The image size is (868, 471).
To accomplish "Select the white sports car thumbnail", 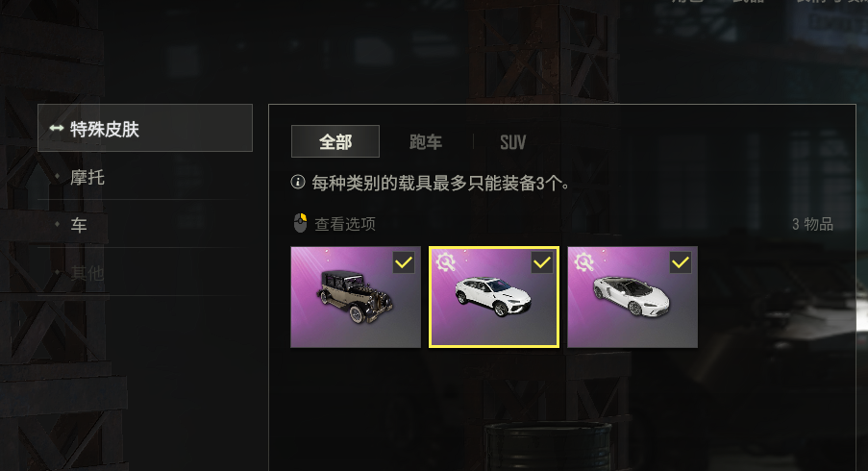I will click(x=632, y=297).
